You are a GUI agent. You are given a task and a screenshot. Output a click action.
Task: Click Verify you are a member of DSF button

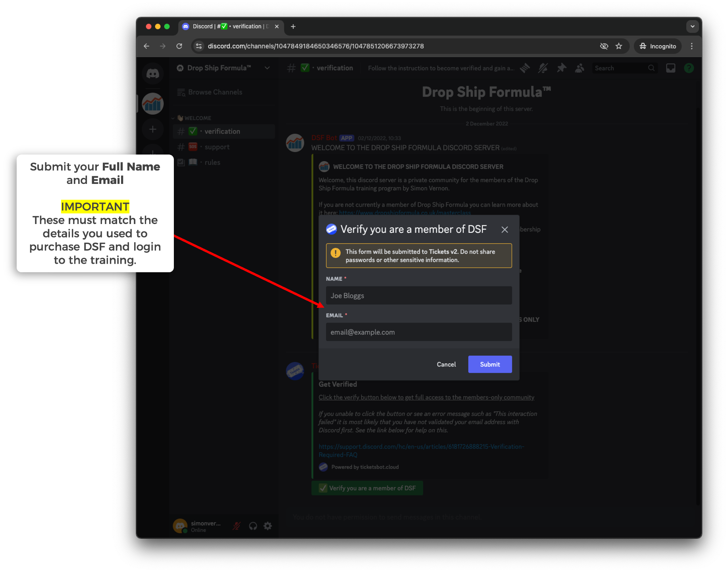[367, 488]
